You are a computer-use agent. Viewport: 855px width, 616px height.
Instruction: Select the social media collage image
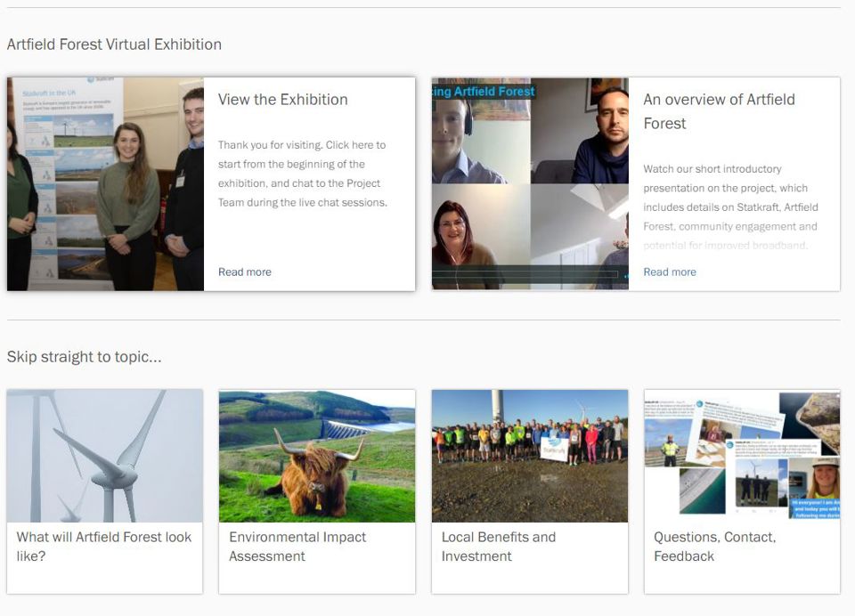(742, 456)
